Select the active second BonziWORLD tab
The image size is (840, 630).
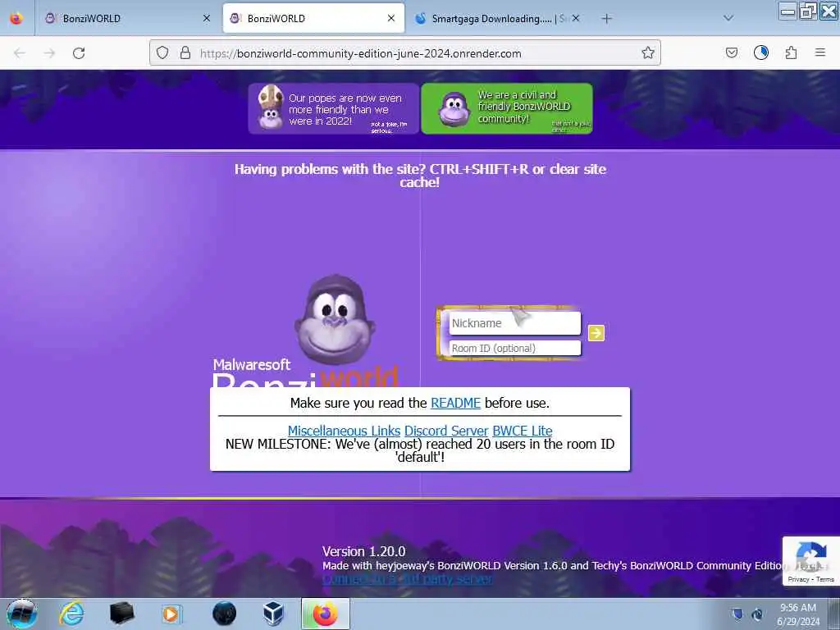[313, 18]
